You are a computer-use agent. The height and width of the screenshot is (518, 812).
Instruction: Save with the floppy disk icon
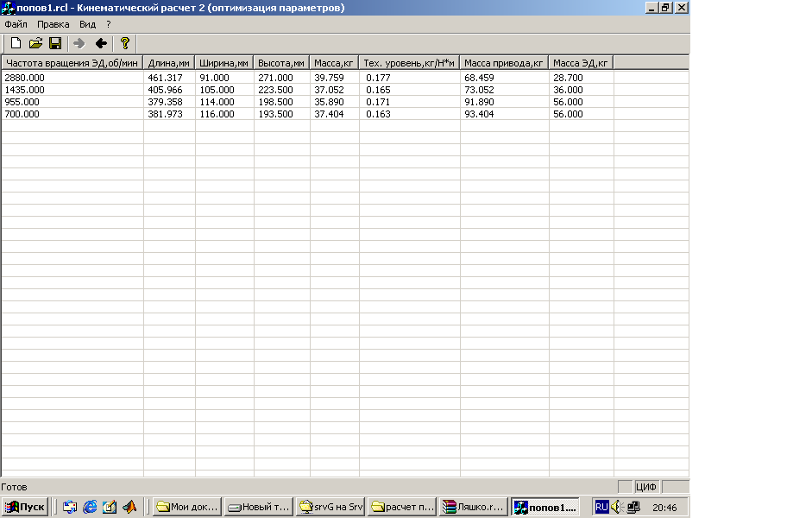pos(55,43)
